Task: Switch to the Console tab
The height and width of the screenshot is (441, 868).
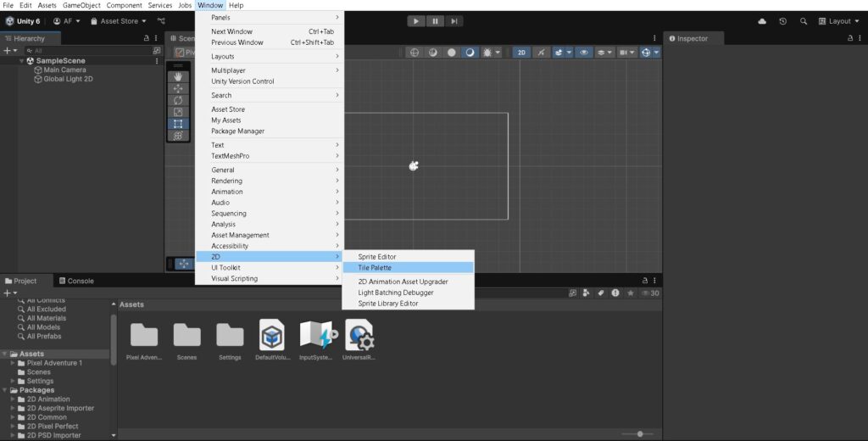Action: [76, 281]
